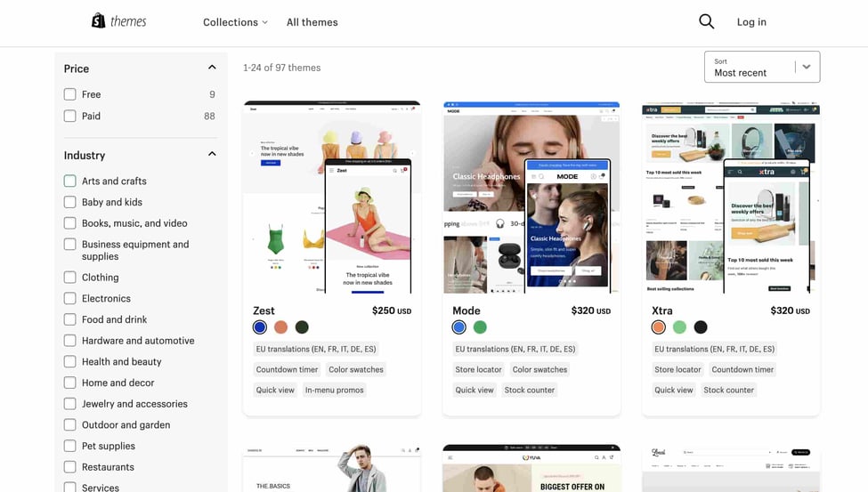868x492 pixels.
Task: Open the Zest theme preview thumbnail
Action: (x=331, y=198)
